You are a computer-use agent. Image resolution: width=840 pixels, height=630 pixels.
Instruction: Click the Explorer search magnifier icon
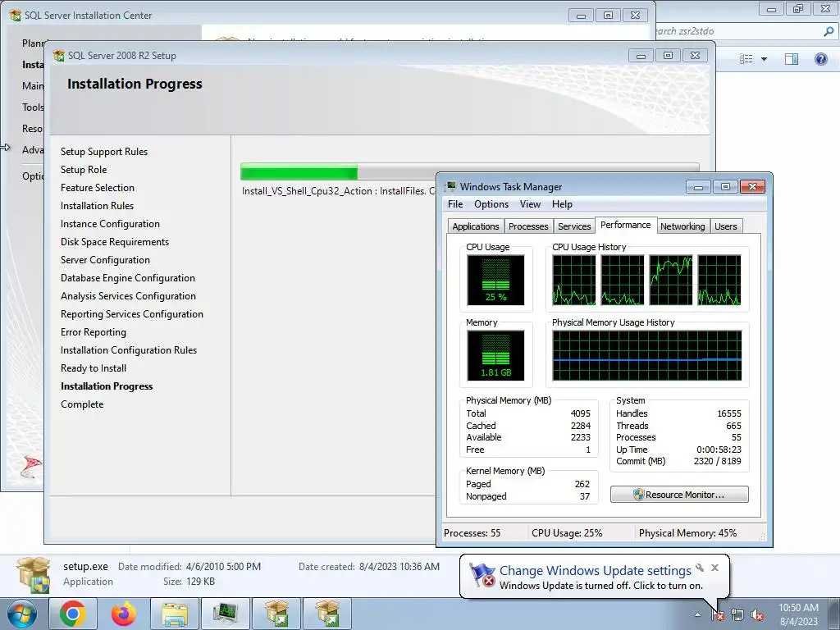point(829,31)
